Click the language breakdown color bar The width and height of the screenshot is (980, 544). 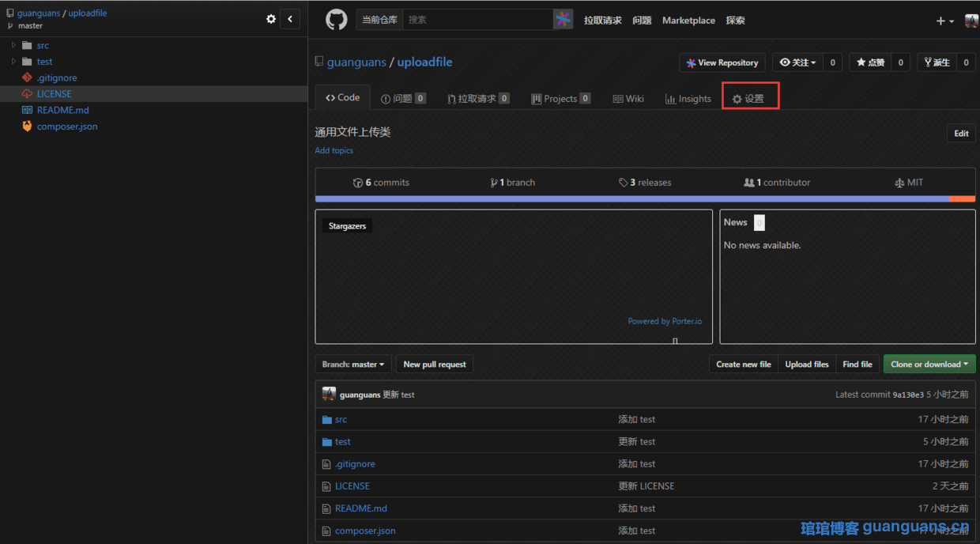(645, 199)
